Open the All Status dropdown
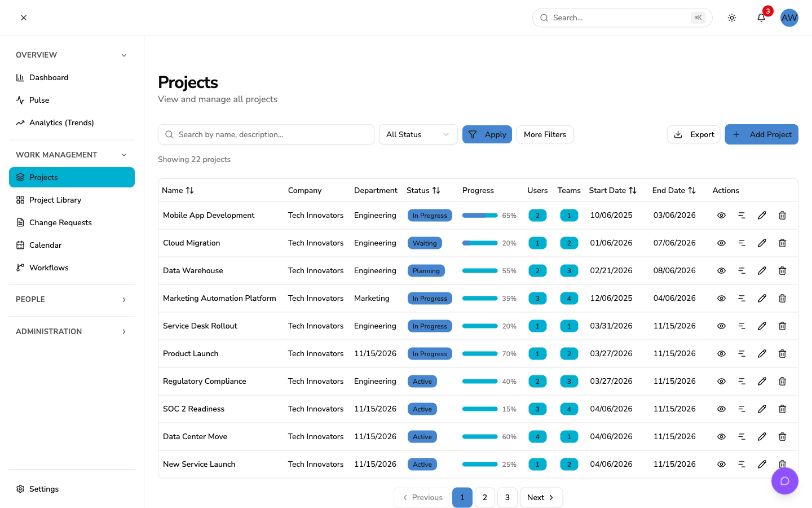The image size is (812, 508). pyautogui.click(x=418, y=134)
